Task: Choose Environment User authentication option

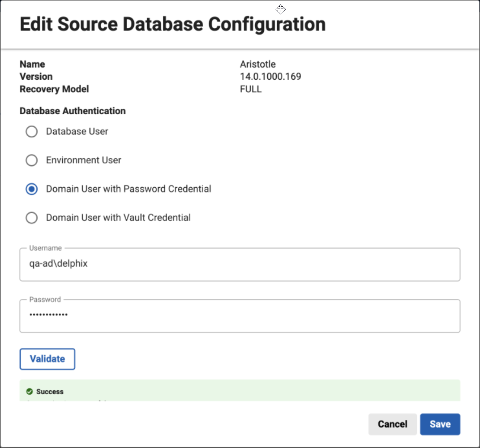Action: (31, 160)
